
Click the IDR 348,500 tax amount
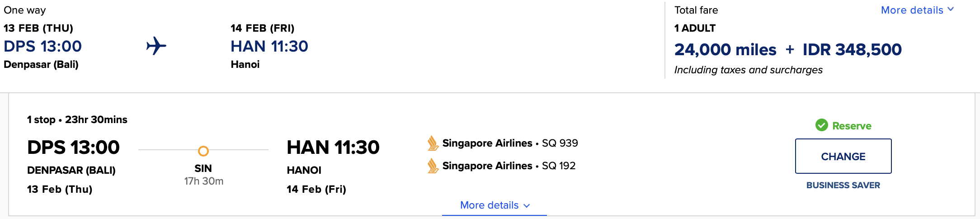point(852,49)
